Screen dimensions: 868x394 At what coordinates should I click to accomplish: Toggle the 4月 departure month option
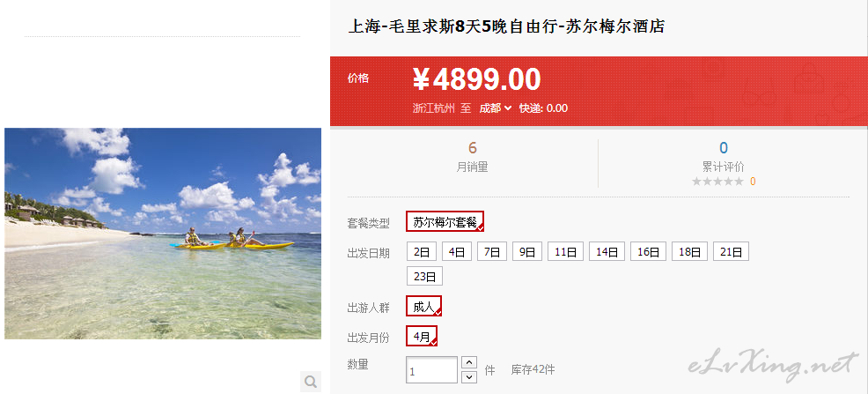point(422,336)
